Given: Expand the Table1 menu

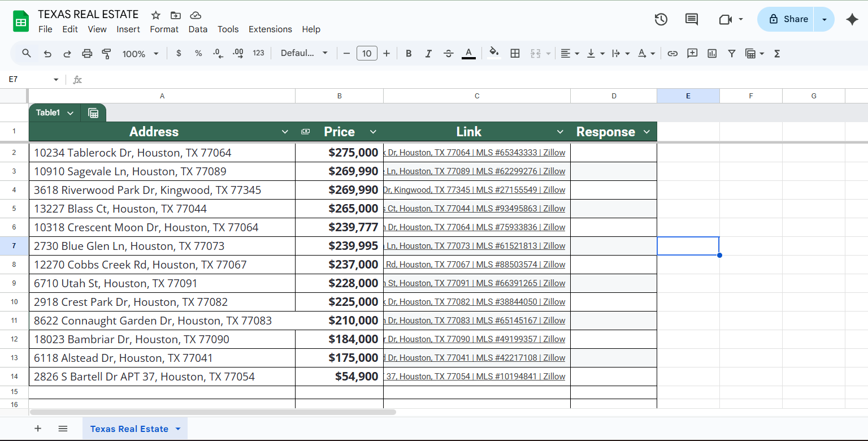Looking at the screenshot, I should [70, 113].
